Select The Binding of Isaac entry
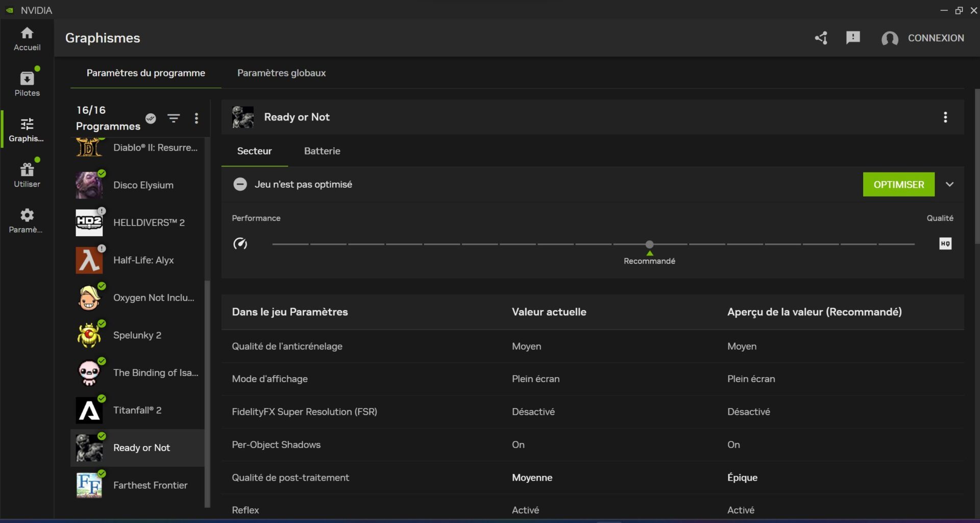980x523 pixels. 137,372
